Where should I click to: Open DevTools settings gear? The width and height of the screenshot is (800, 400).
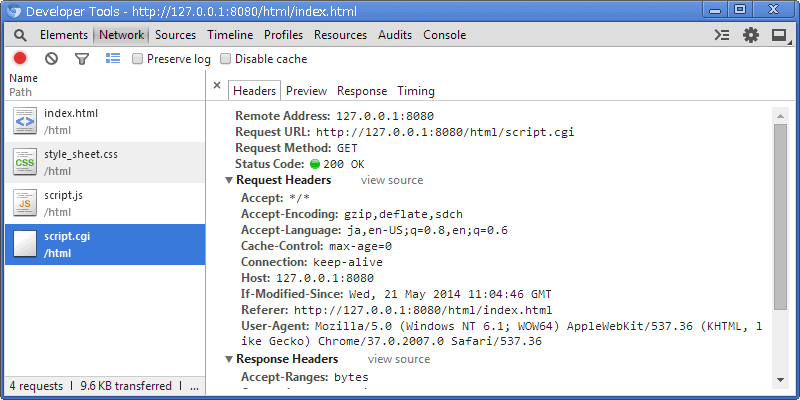click(x=751, y=35)
